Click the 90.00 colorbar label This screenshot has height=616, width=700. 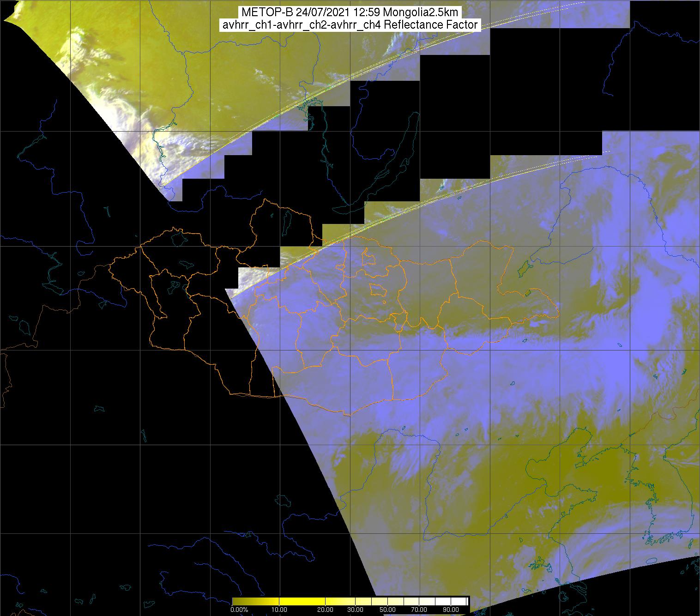point(451,610)
